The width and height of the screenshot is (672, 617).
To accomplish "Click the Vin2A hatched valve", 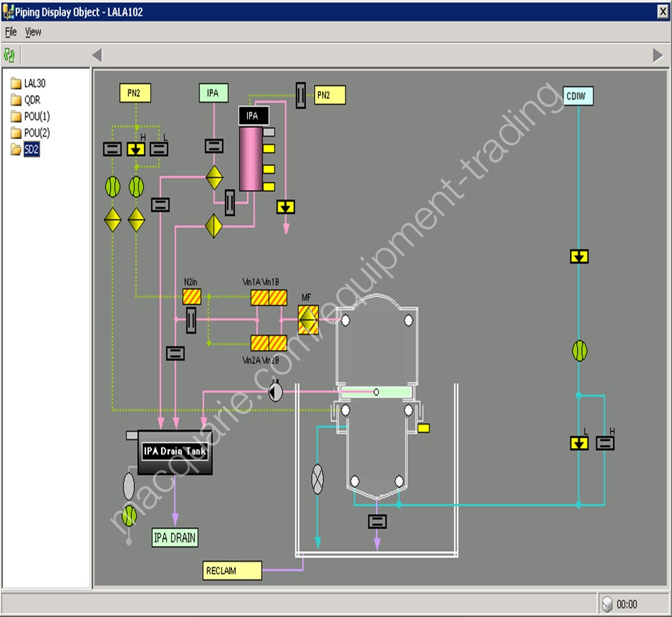I will [x=259, y=343].
